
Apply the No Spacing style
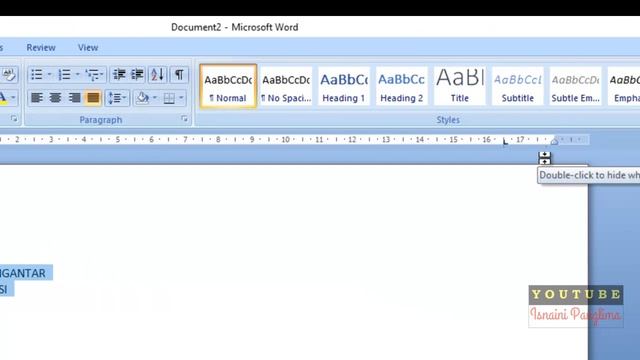click(286, 86)
